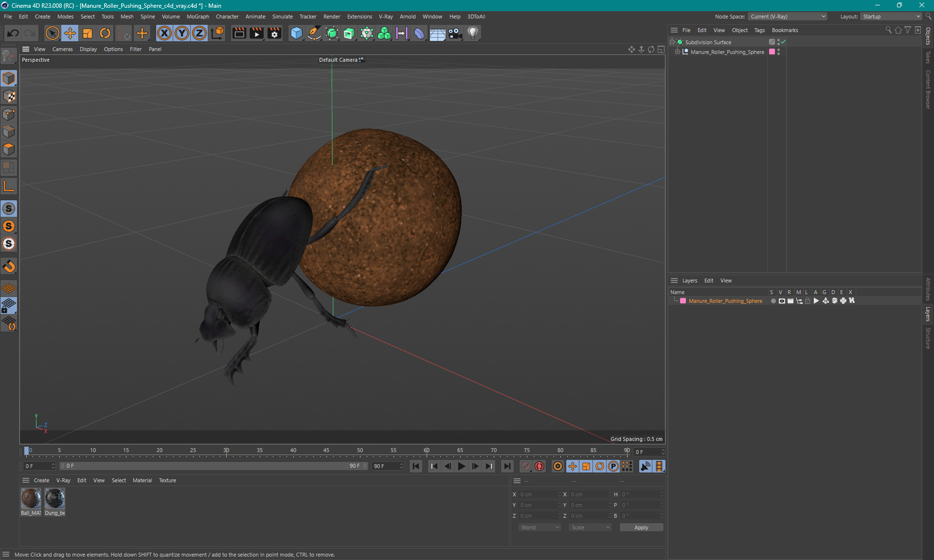Toggle layer lock for Manure_Roller_Pushing_Sphere
This screenshot has height=560, width=934.
coord(808,301)
